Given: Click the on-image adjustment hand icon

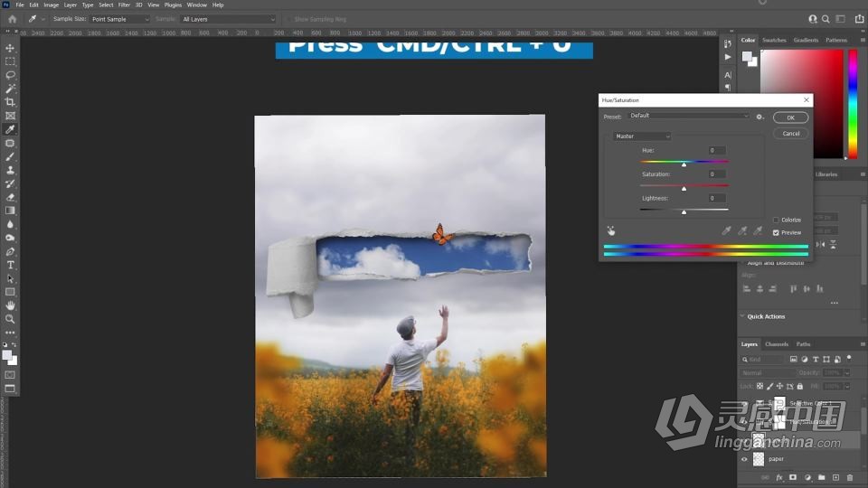Looking at the screenshot, I should (611, 230).
